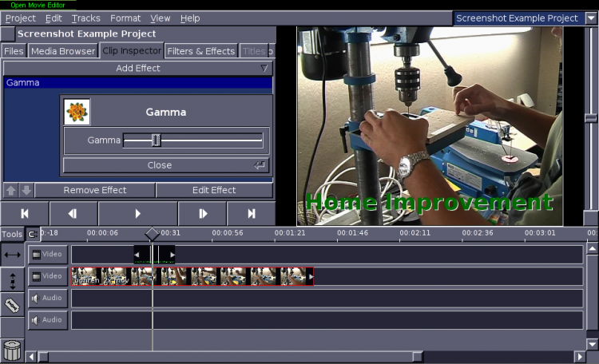Open project selector dropdown arrow
This screenshot has height=364, width=599.
click(591, 18)
